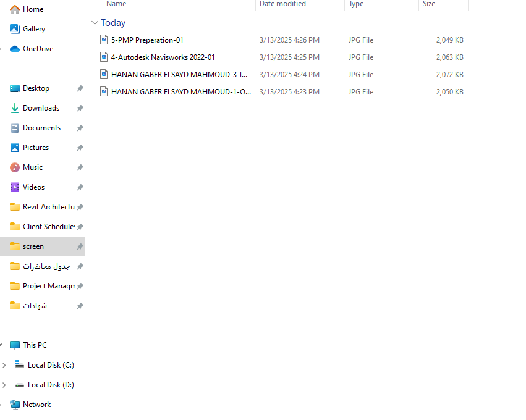Click the 4-Autodesk Navisworks 2022-01 file icon
The image size is (526, 420).
click(x=104, y=57)
